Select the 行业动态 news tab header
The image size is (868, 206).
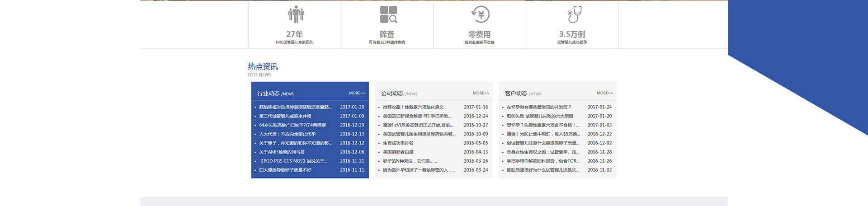[269, 94]
